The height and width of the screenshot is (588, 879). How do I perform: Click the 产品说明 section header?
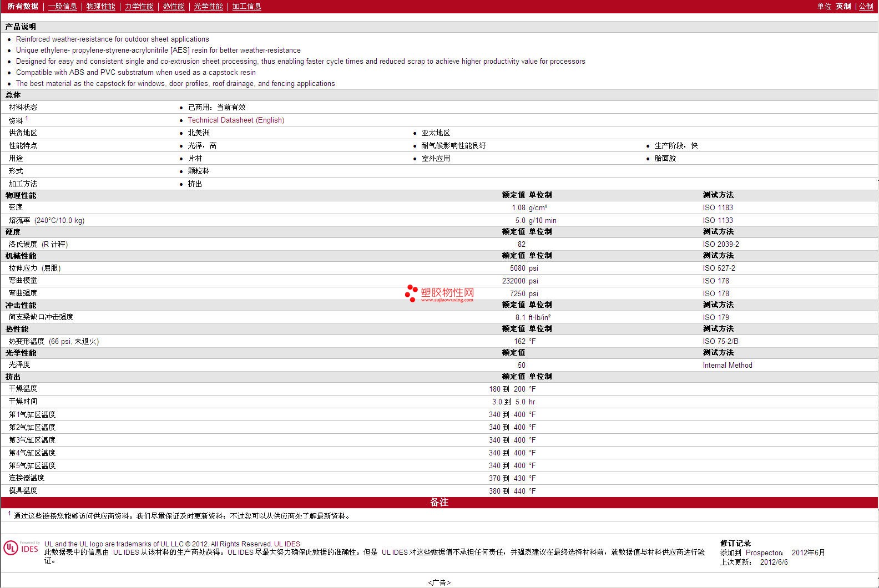pyautogui.click(x=21, y=27)
